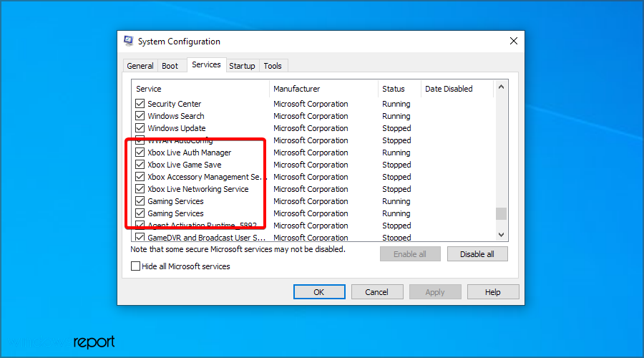Click the Apply button
The height and width of the screenshot is (358, 644).
tap(435, 292)
